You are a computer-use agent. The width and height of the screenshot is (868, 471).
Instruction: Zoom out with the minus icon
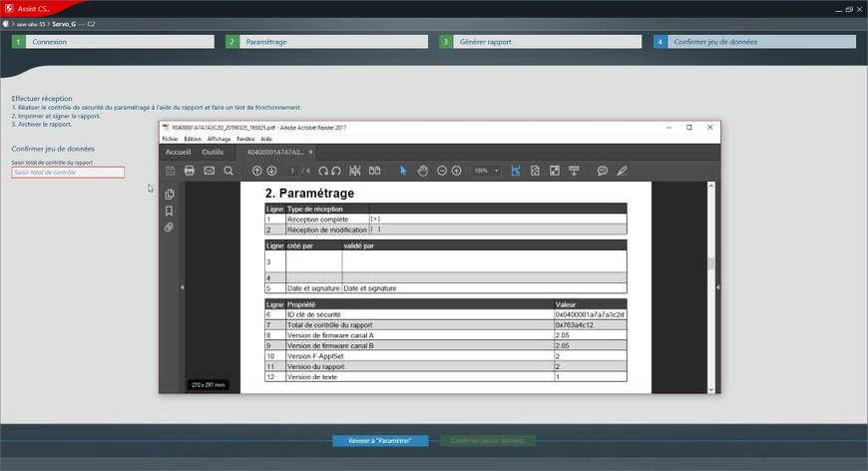point(442,171)
